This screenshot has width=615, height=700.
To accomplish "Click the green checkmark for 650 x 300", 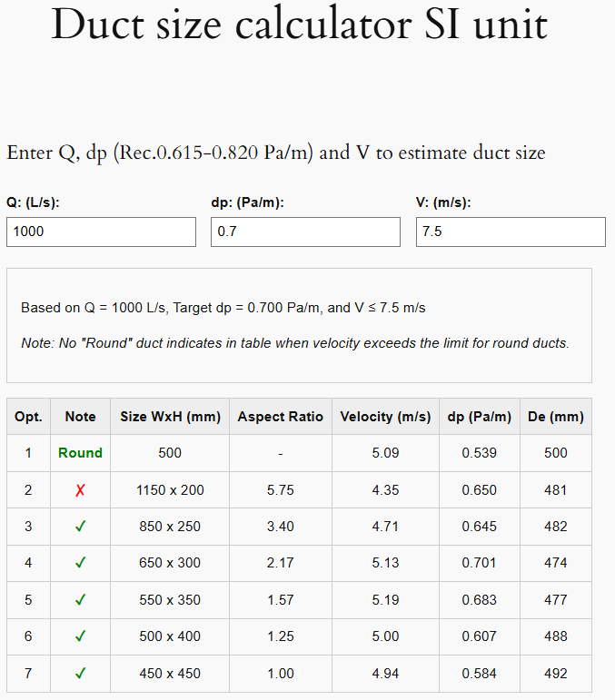I will pos(80,563).
